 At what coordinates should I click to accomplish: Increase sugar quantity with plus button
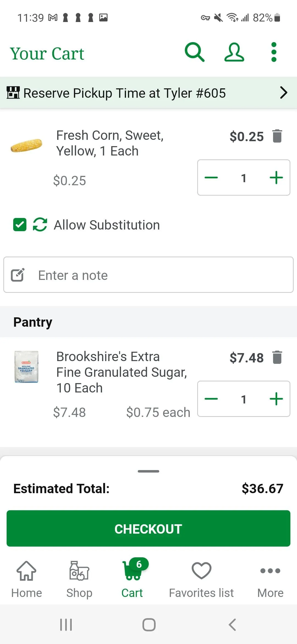coord(276,399)
